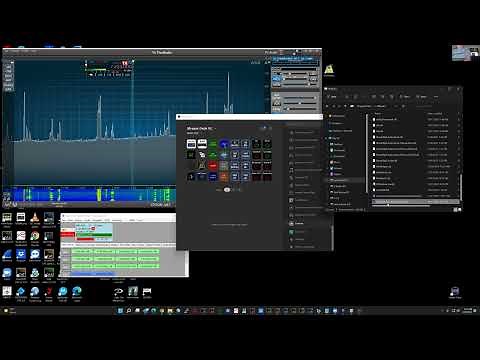480x360 pixels.
Task: Click the Stream Deck page indicator pill
Action: (x=227, y=190)
